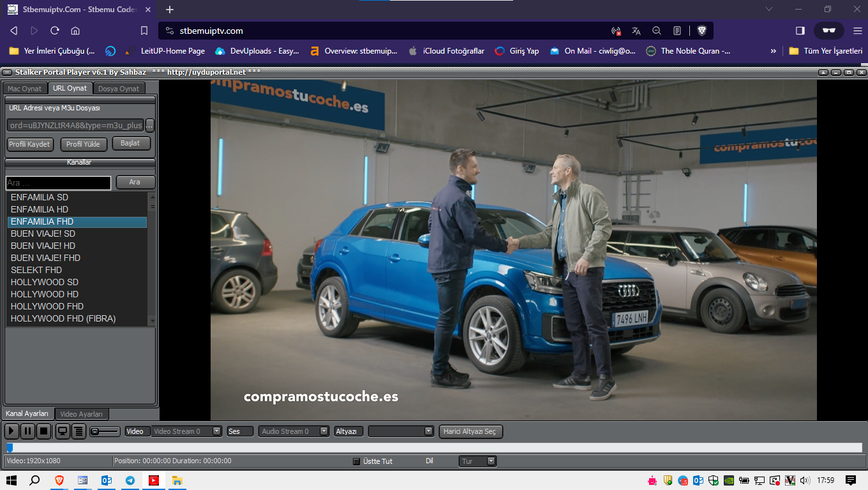Switch to the Mac Oynat tab
Screen dimensions: 868x490
25,89
